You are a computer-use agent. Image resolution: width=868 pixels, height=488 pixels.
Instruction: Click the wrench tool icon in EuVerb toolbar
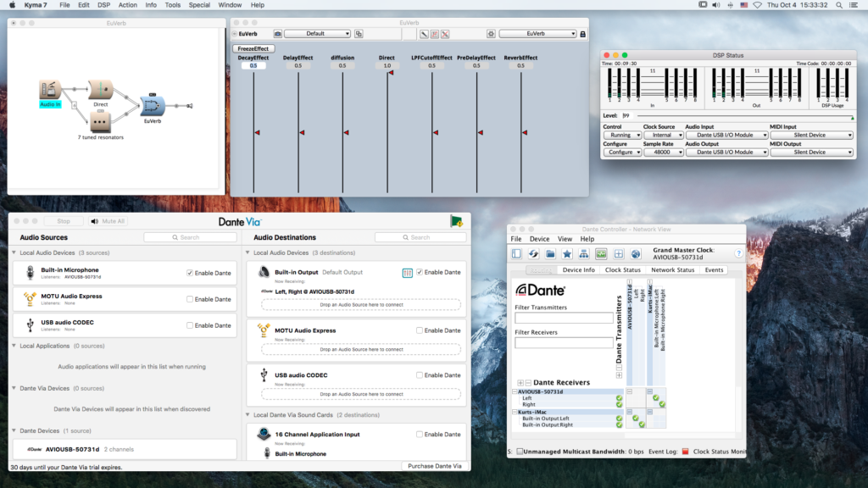coord(424,34)
